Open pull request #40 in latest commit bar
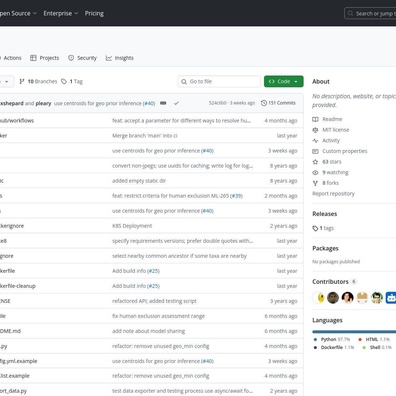 tap(149, 103)
